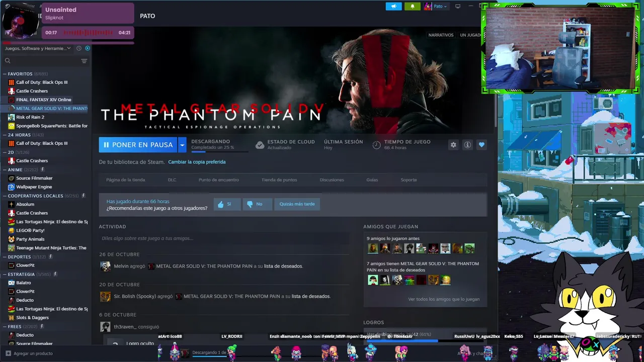The width and height of the screenshot is (644, 362).
Task: Click Cambiar la copia preferida link
Action: 197,162
